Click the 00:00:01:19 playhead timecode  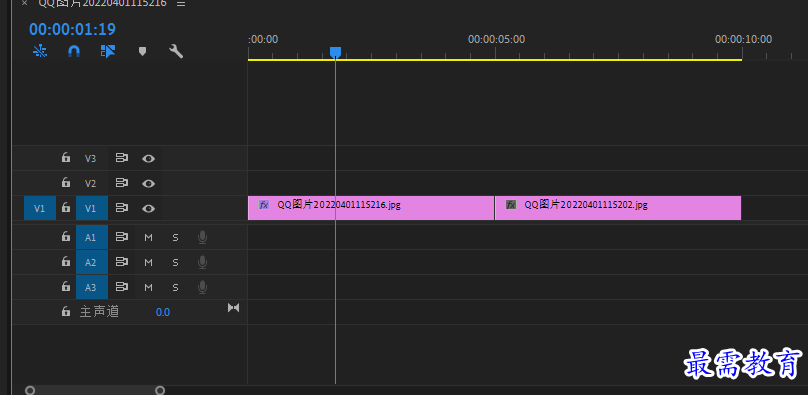point(72,29)
